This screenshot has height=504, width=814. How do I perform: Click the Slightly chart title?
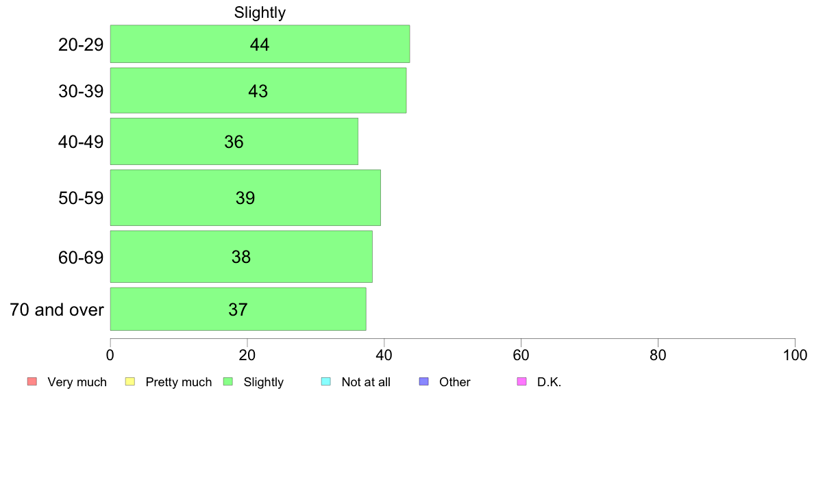click(260, 12)
